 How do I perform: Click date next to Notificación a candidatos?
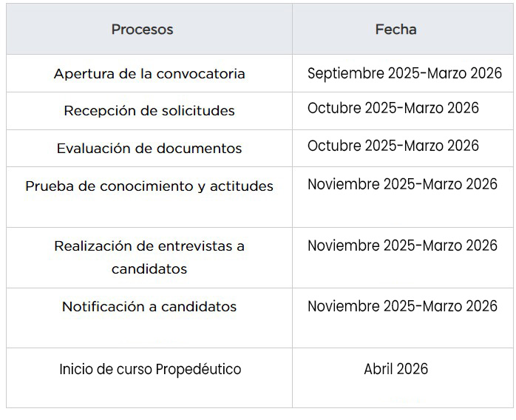pyautogui.click(x=402, y=318)
